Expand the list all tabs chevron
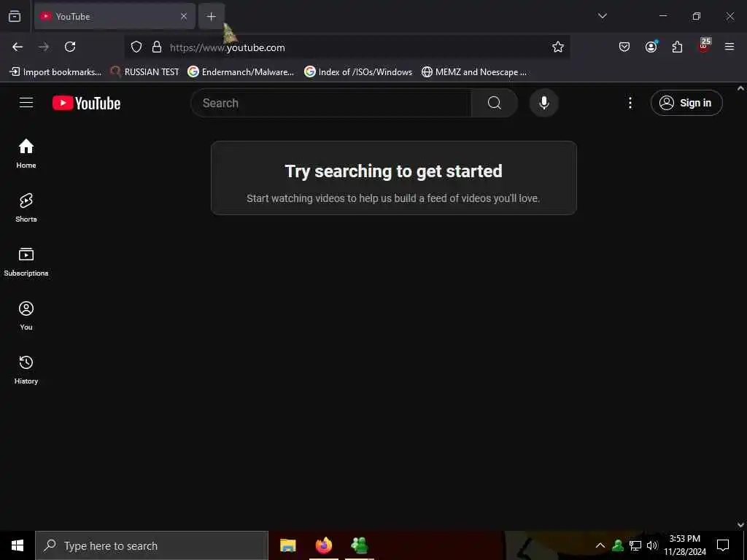The width and height of the screenshot is (747, 560). pos(602,16)
